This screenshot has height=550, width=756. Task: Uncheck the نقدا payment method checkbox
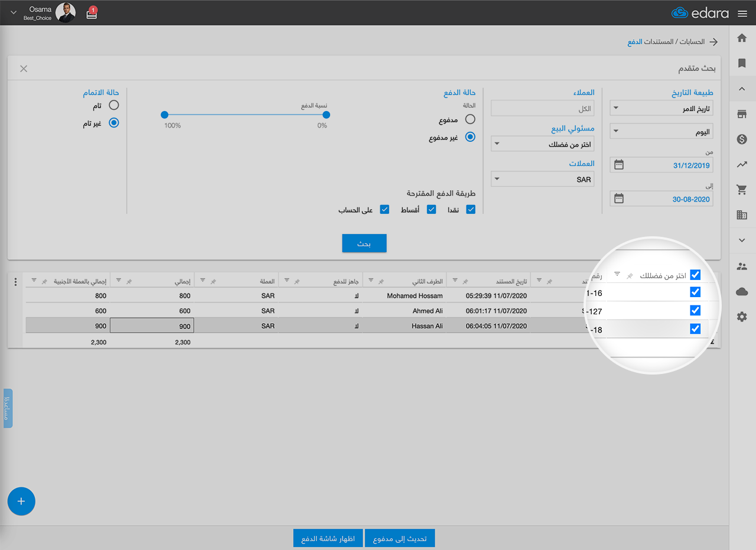471,209
